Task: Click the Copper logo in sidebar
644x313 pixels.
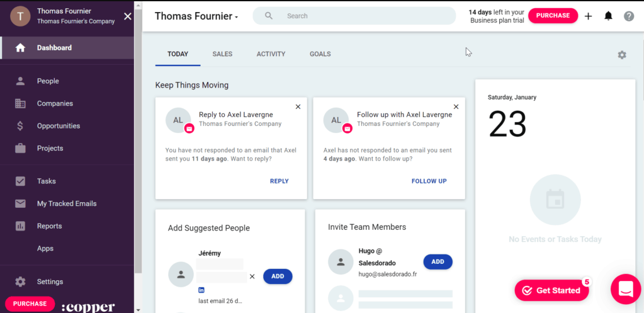Action: click(x=88, y=307)
